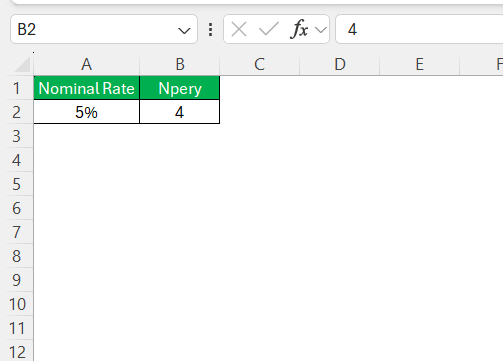Select column C header
The width and height of the screenshot is (503, 361).
point(260,64)
